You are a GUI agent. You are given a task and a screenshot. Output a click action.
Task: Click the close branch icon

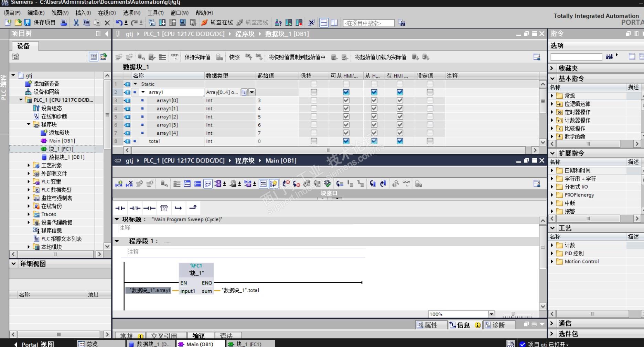(193, 207)
